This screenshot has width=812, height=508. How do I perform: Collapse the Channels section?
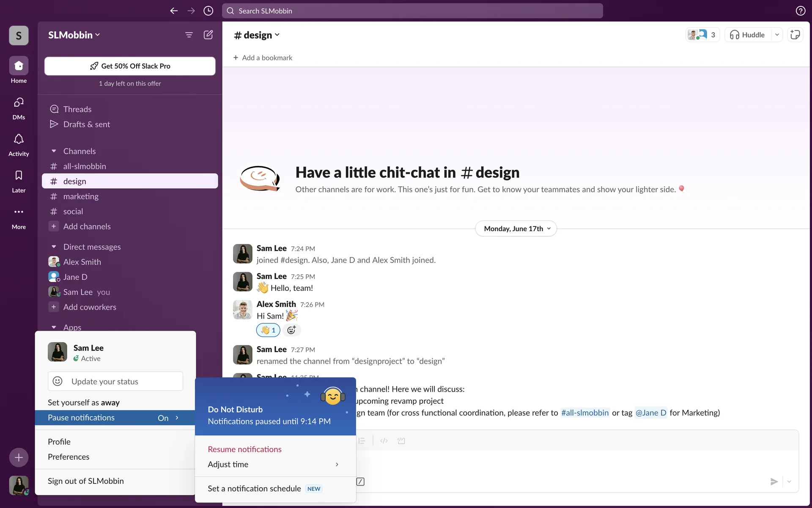54,151
